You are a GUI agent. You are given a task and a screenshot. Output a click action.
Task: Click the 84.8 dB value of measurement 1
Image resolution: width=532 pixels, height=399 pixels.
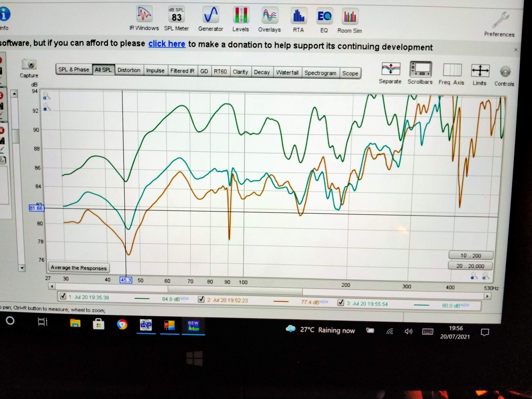coord(171,299)
